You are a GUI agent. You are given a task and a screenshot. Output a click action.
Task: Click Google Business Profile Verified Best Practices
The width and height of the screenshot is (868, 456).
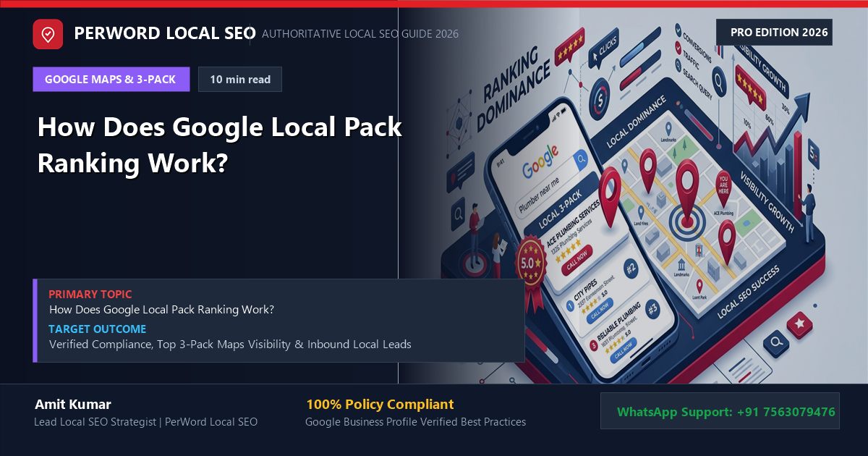click(x=415, y=422)
